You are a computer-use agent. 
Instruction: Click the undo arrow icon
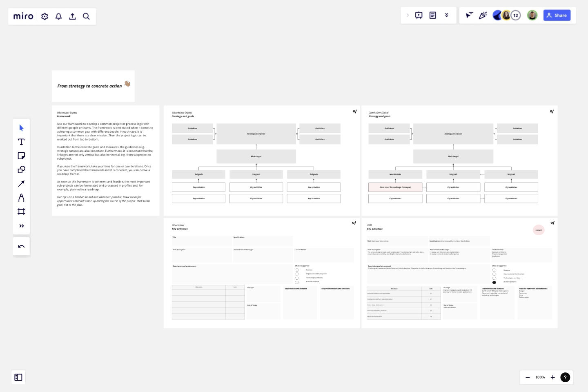point(21,246)
